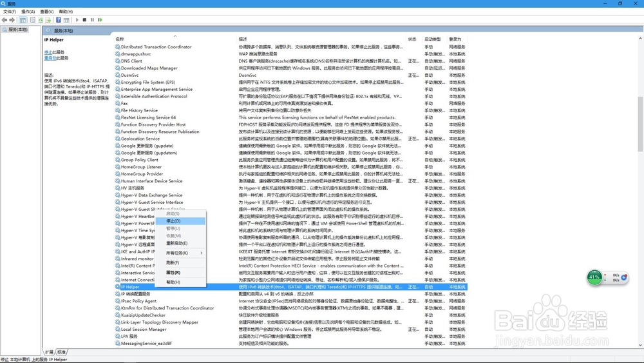Select Human Interface Device Service row
Image resolution: width=644 pixels, height=363 pixels.
[x=291, y=181]
